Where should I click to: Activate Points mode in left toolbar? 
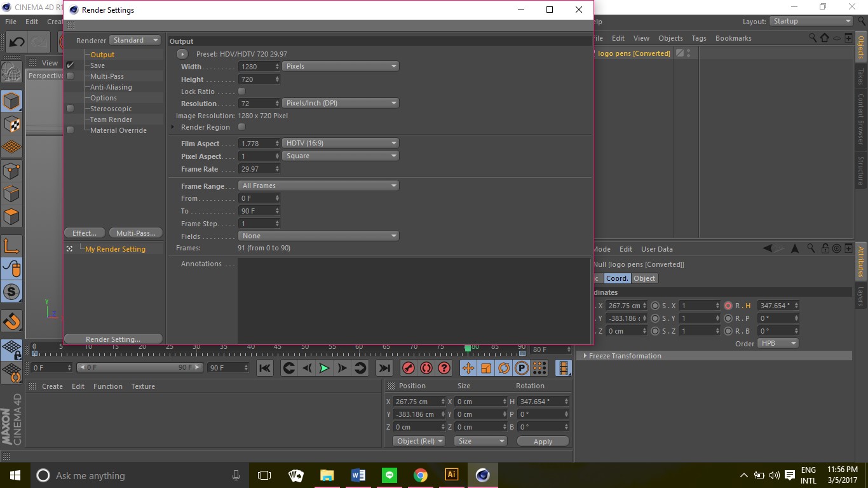click(11, 170)
